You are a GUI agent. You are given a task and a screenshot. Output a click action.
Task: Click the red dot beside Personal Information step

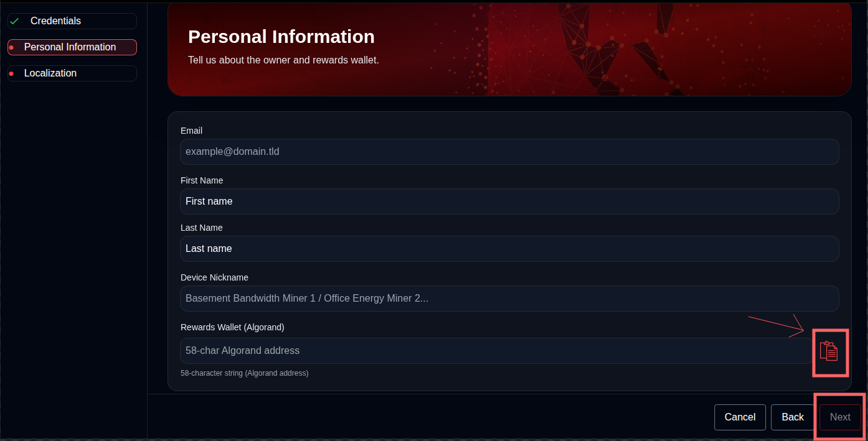tap(11, 47)
